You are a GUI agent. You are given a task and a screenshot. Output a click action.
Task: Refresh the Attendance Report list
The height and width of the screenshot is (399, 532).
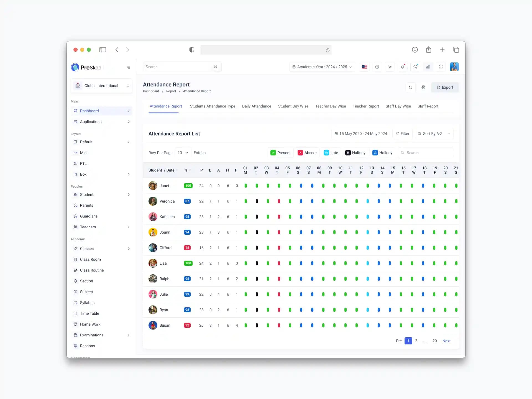click(410, 87)
